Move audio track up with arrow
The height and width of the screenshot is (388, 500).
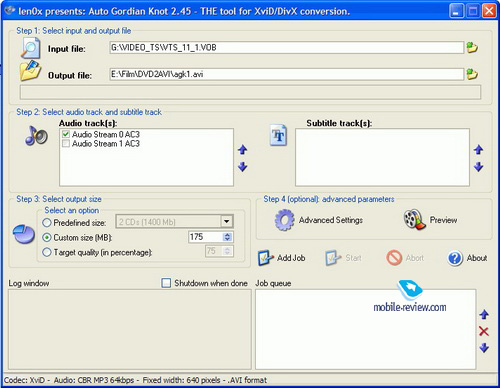[243, 150]
